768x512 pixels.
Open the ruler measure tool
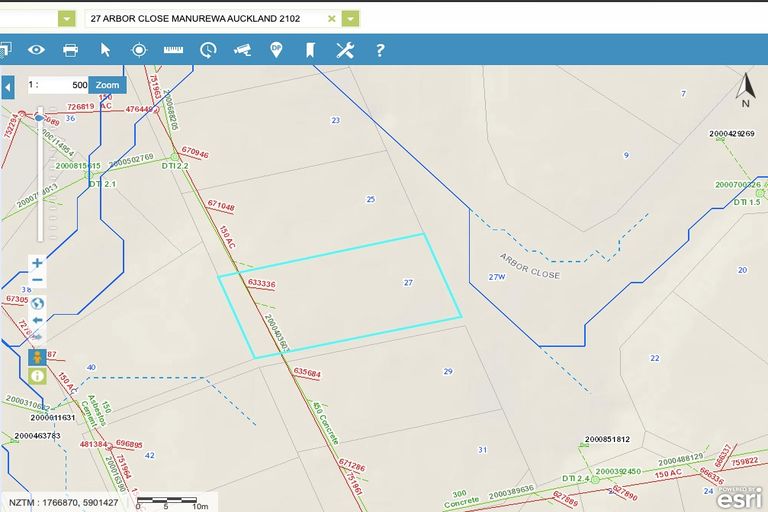(x=173, y=50)
